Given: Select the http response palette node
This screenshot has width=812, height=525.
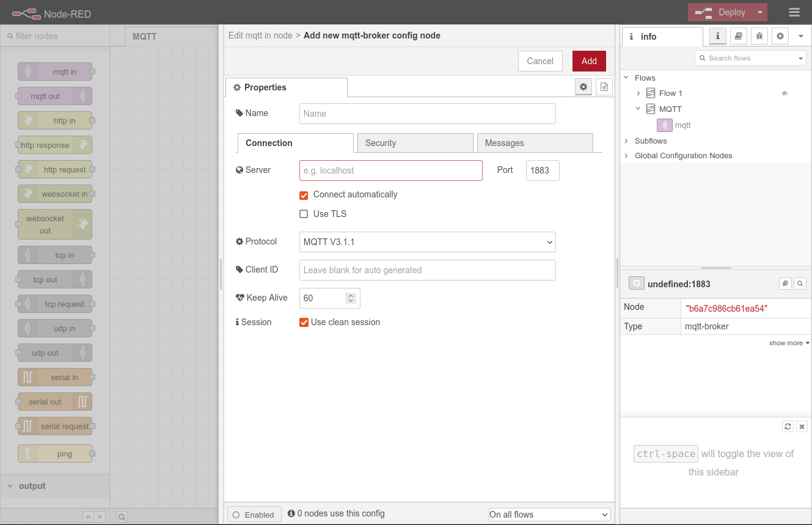Looking at the screenshot, I should pos(55,145).
